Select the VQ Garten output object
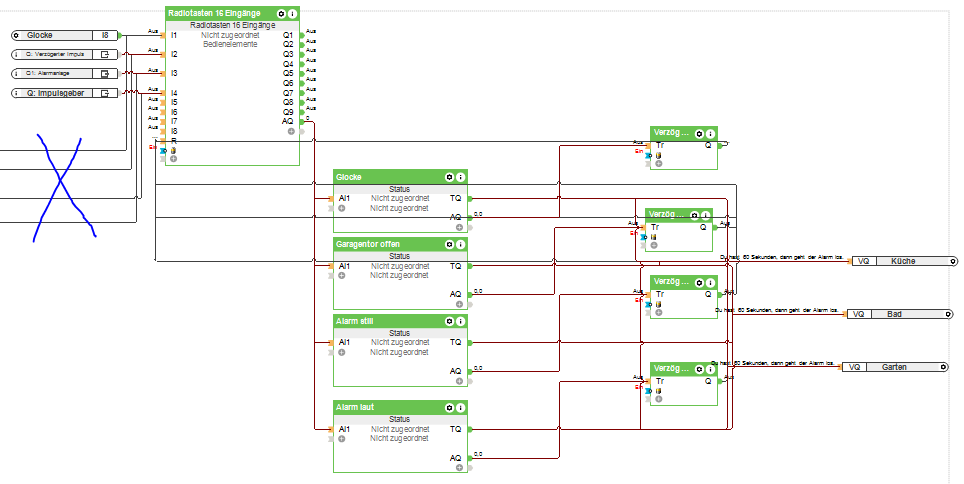Viewport: 964px width, 484px height. coord(895,367)
